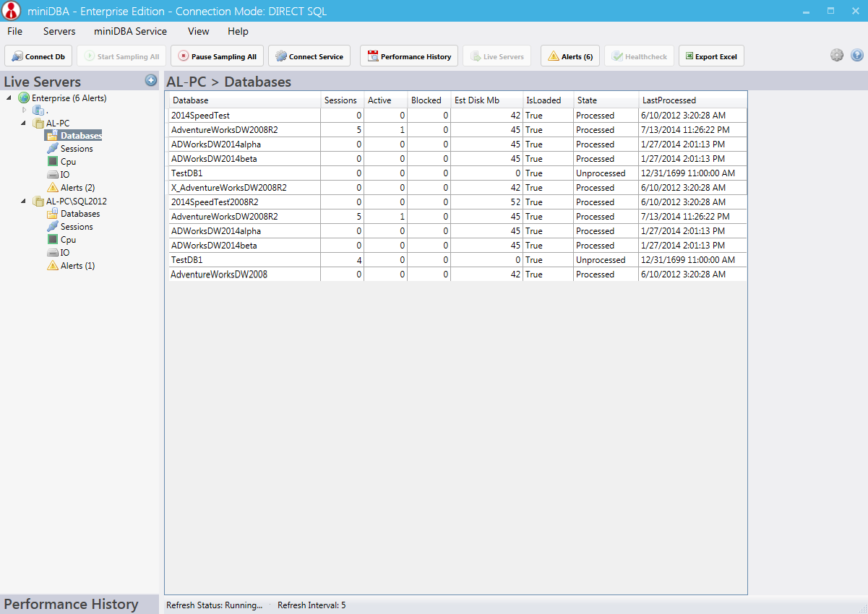Click the 52 Est Disk Mb cell
This screenshot has height=614, width=868.
(487, 202)
